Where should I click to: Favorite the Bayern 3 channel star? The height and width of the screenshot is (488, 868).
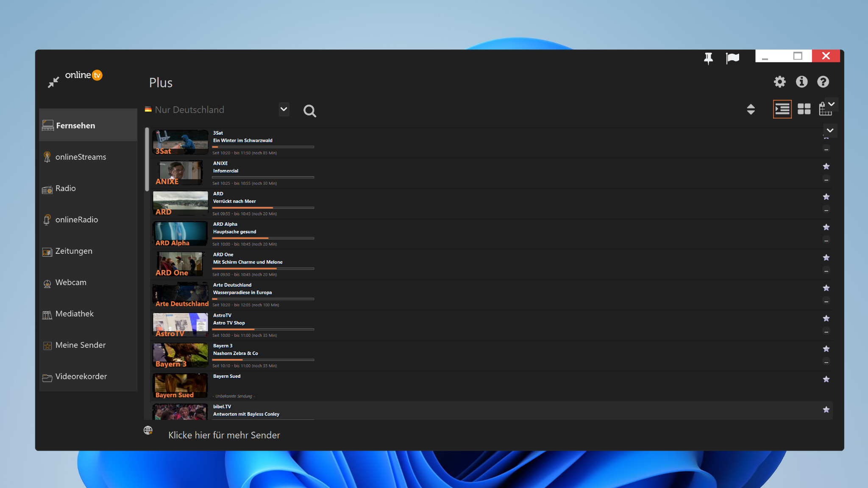[826, 349]
